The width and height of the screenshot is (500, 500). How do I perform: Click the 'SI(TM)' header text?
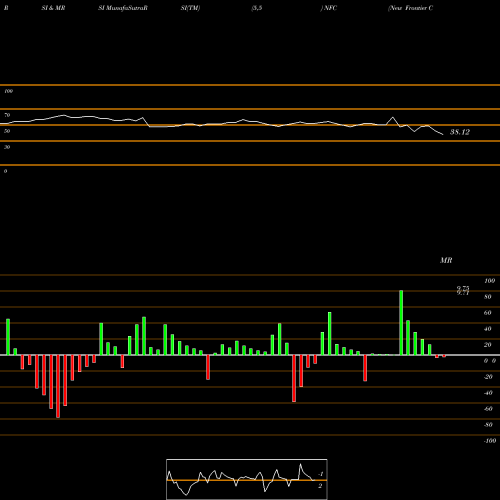[x=191, y=8]
